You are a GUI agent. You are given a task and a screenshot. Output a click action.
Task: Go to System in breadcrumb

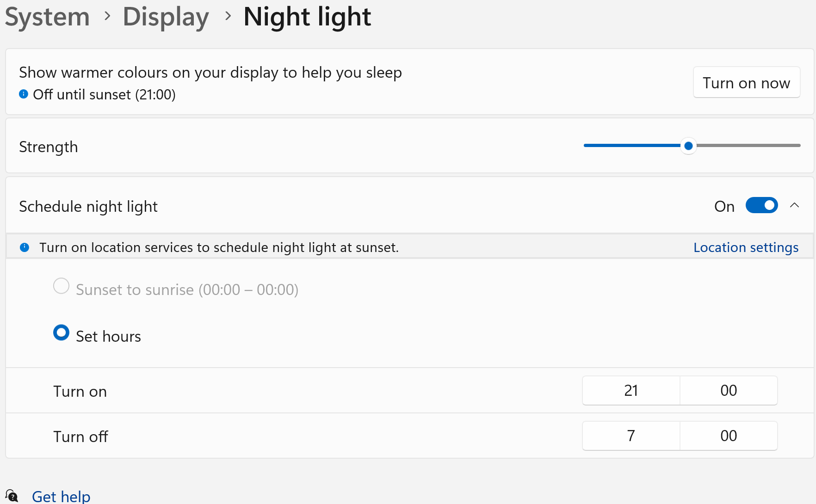click(47, 17)
